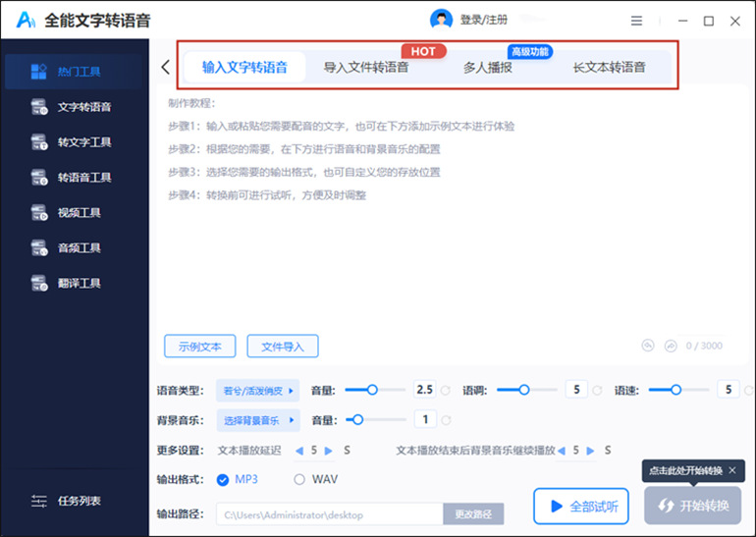756x537 pixels.
Task: Open the 选择背景音乐 dropdown
Action: click(x=258, y=420)
